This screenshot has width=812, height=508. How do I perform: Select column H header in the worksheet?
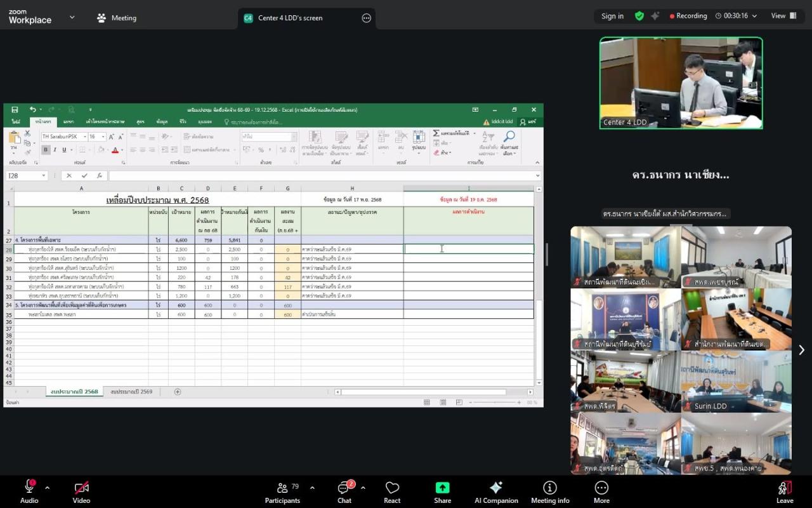point(352,189)
